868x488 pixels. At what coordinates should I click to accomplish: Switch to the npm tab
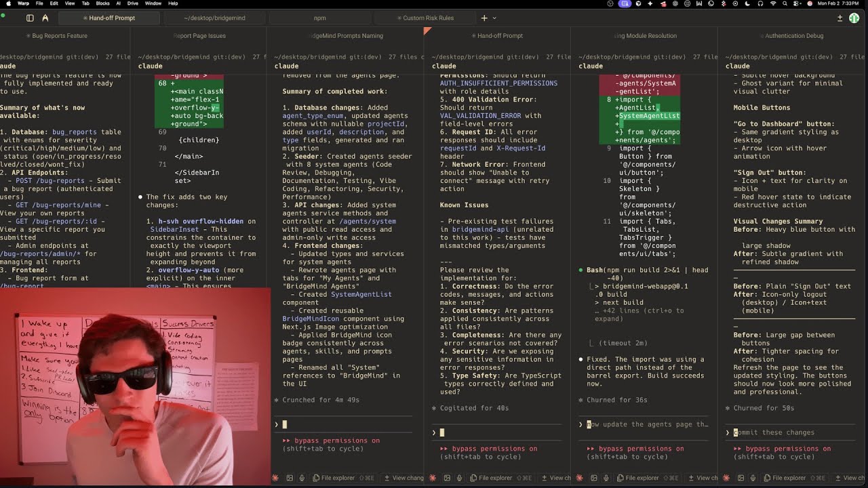320,18
